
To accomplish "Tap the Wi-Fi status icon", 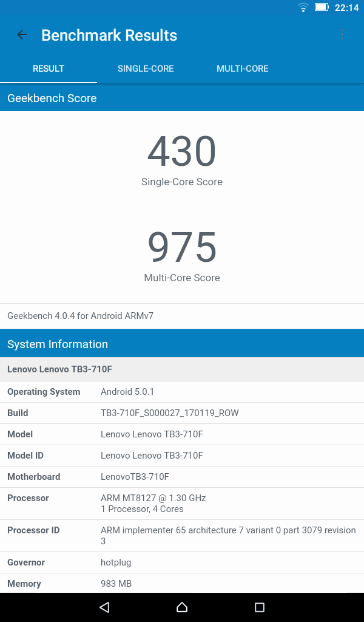I will pos(303,7).
